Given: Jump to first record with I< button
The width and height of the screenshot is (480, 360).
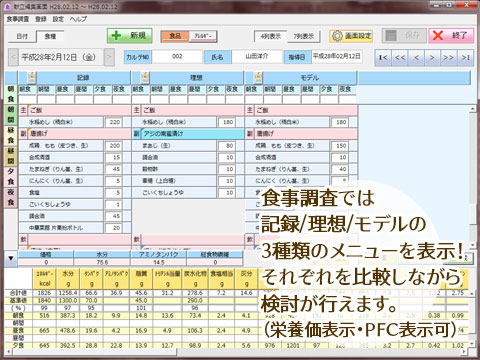Looking at the screenshot, I should click(383, 58).
